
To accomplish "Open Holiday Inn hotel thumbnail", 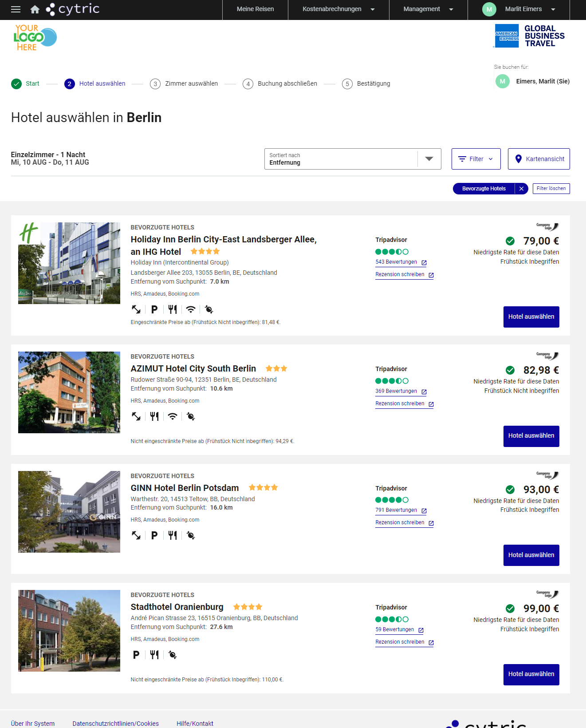I will (x=69, y=263).
